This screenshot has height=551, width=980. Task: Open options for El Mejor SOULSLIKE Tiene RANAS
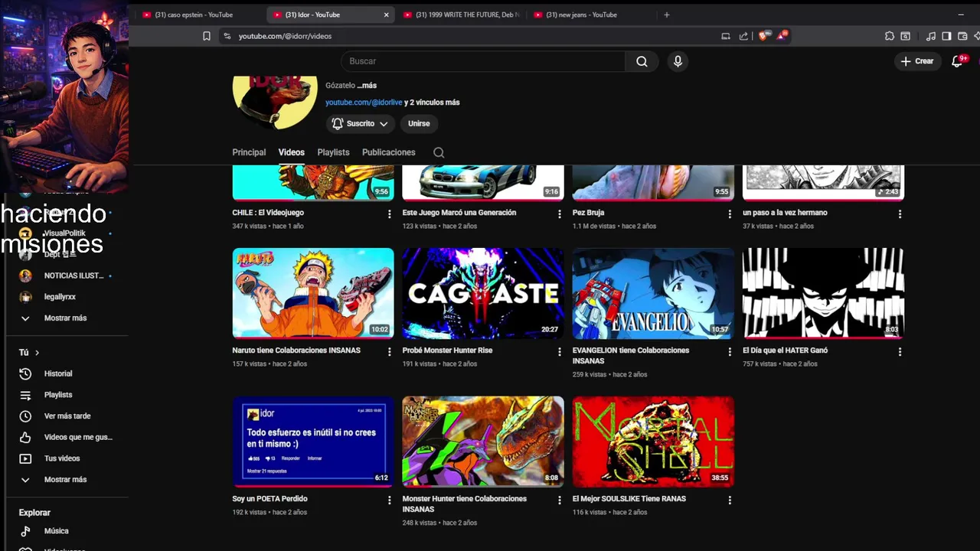pyautogui.click(x=730, y=500)
